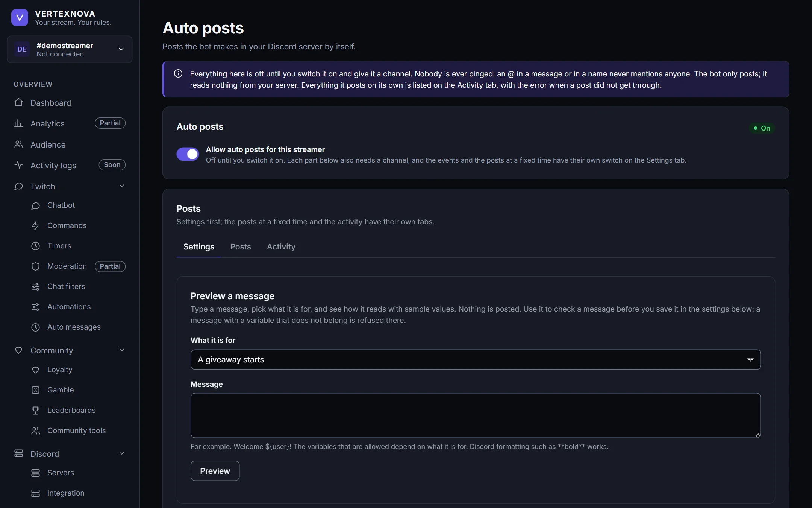The image size is (812, 508).
Task: Click the Soon badge next to Activity logs
Action: click(112, 165)
